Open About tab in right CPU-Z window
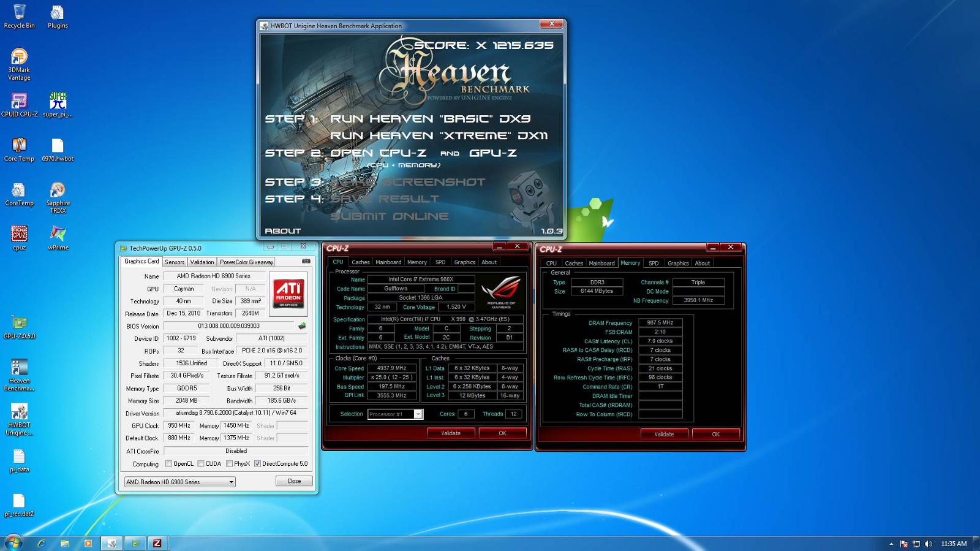The height and width of the screenshot is (551, 980). [703, 263]
